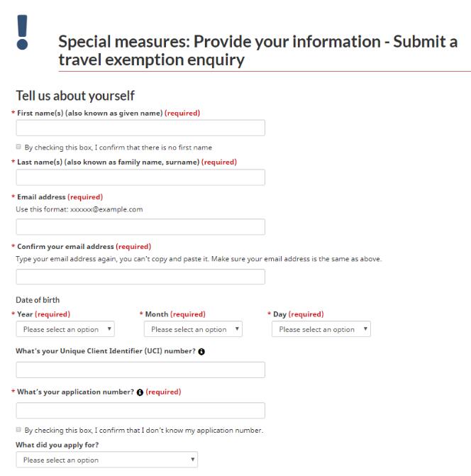
Task: Check the no first name confirmation box
Action: (18, 148)
